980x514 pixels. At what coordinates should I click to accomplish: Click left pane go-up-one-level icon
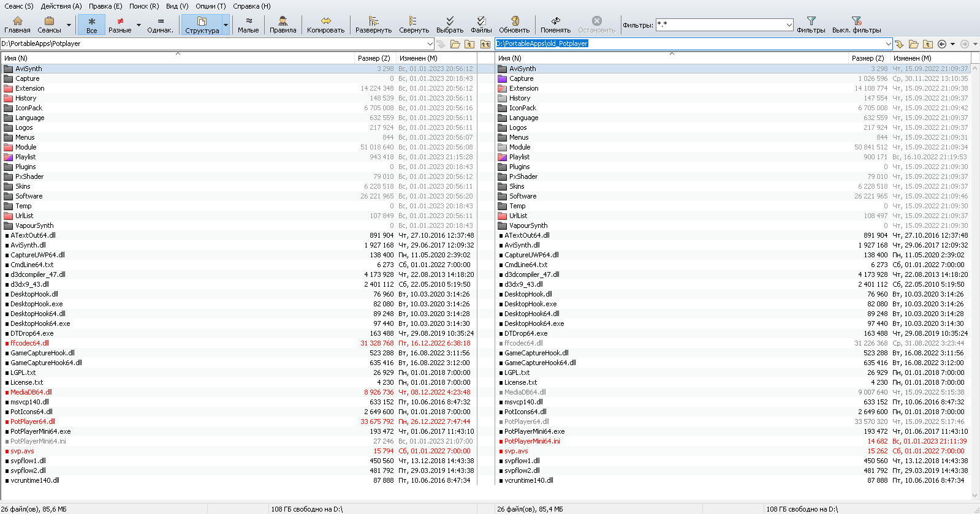pos(469,44)
